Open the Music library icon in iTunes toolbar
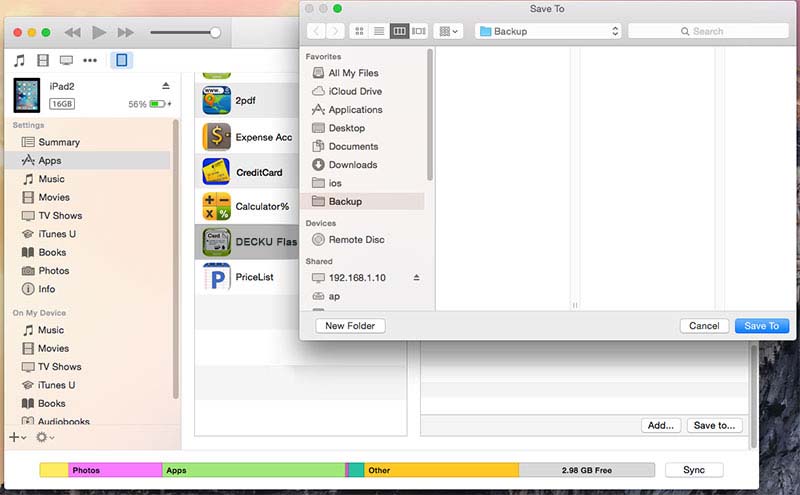 [x=19, y=61]
